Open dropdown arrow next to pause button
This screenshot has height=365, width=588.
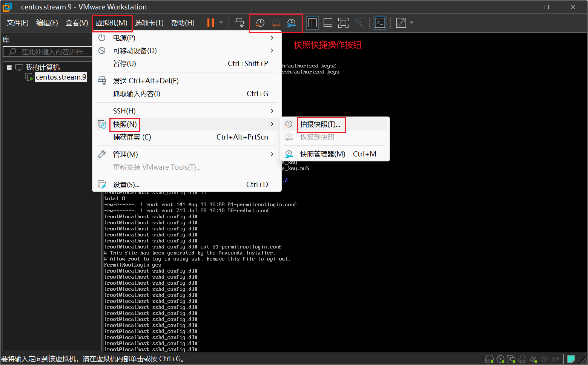(x=221, y=23)
